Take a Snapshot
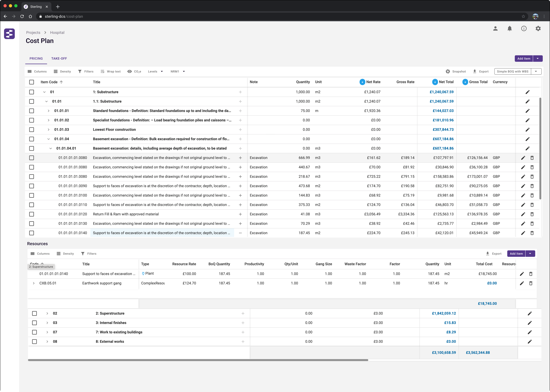The height and width of the screenshot is (392, 550). (456, 71)
